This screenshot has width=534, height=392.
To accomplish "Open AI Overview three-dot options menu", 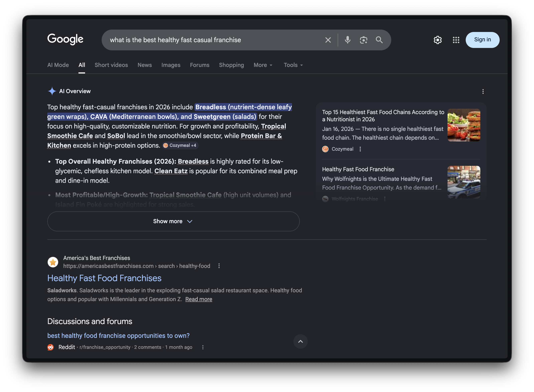I will [483, 91].
